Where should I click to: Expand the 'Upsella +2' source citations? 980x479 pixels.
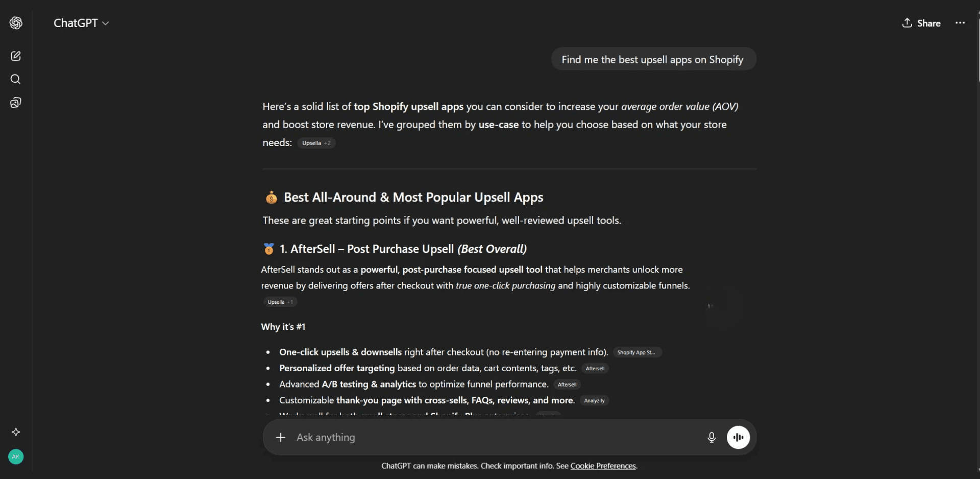pyautogui.click(x=316, y=143)
